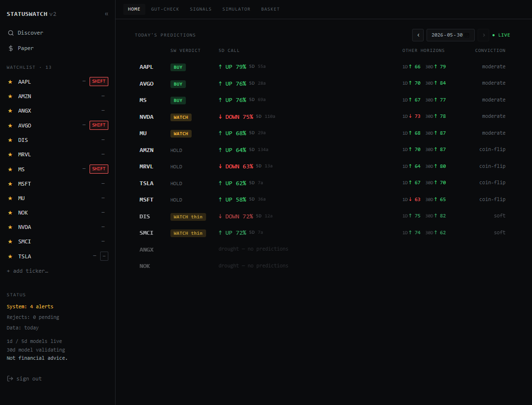Toggle the star next to DIS in watchlist
The image size is (532, 405).
[10, 140]
